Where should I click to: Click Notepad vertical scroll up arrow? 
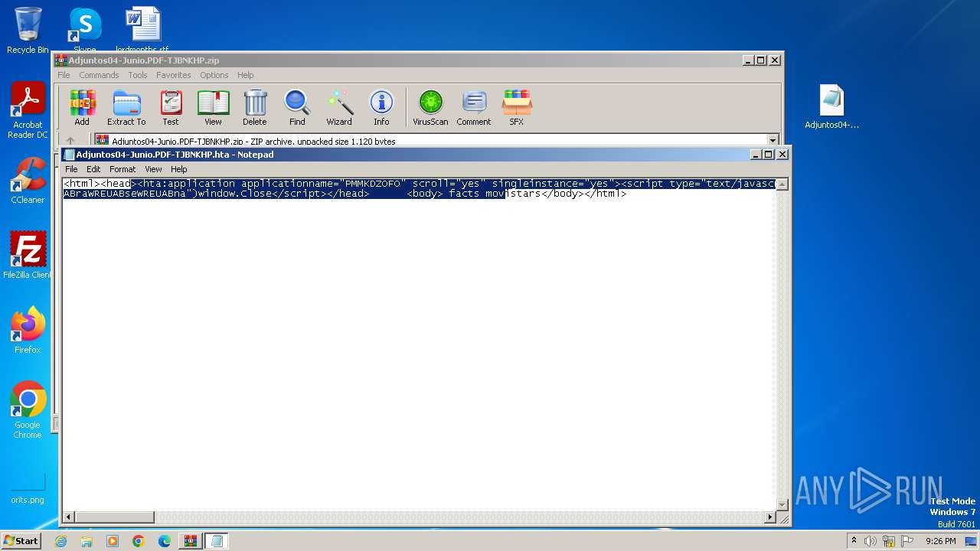coord(782,184)
